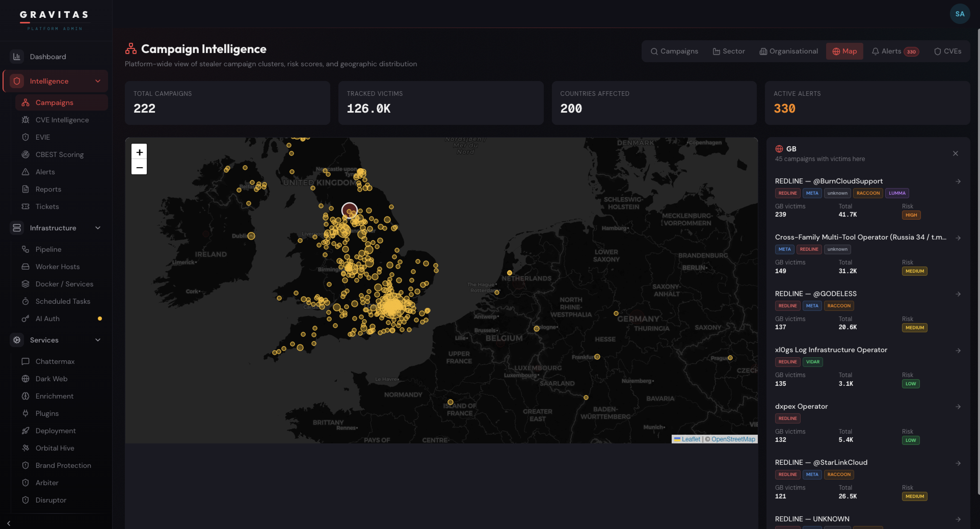
Task: Open Disruptor in the sidebar
Action: pyautogui.click(x=61, y=500)
